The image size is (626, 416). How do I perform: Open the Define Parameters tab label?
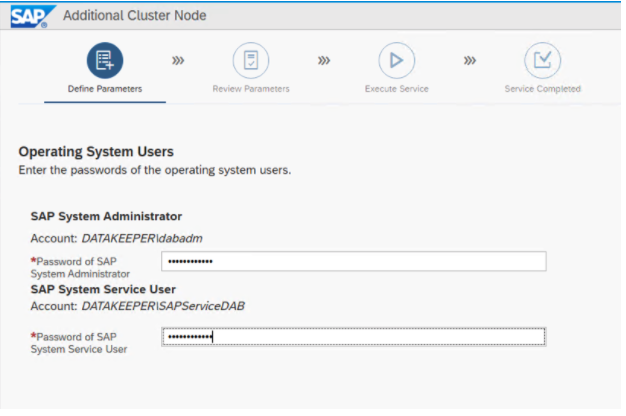[105, 89]
